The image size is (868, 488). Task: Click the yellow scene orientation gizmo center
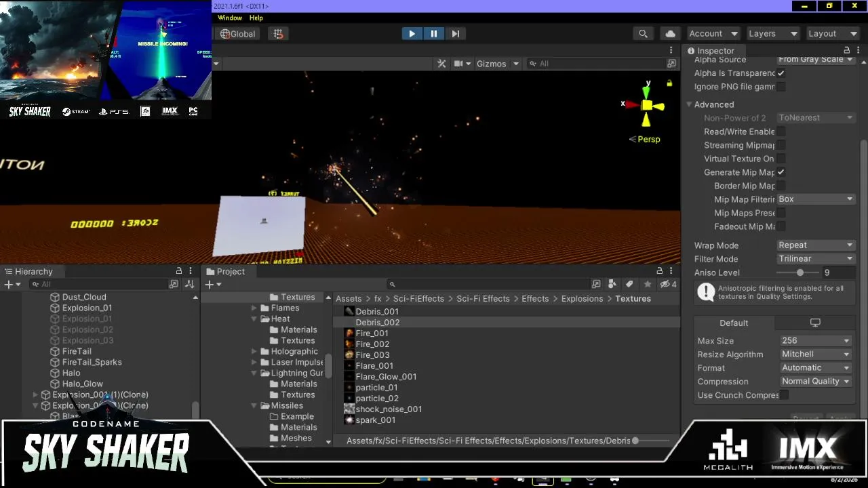point(647,105)
